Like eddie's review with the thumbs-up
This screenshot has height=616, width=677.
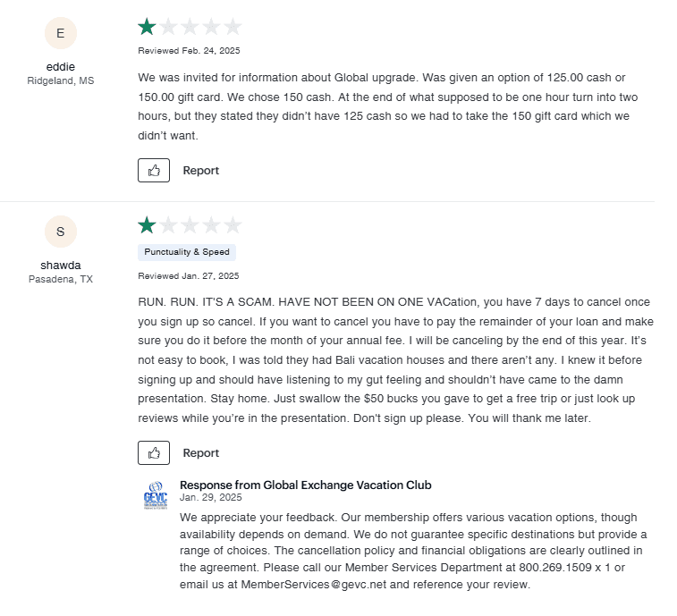154,170
